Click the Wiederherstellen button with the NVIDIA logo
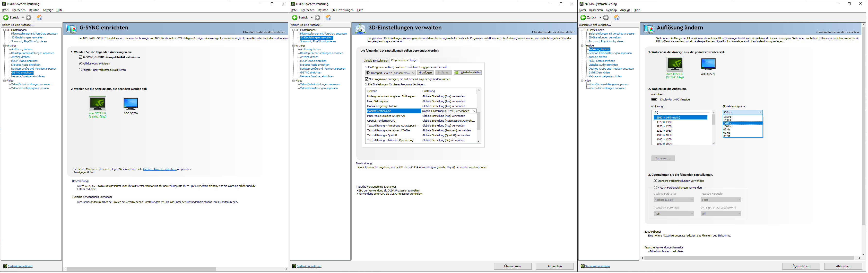The image size is (868, 273). [x=468, y=73]
